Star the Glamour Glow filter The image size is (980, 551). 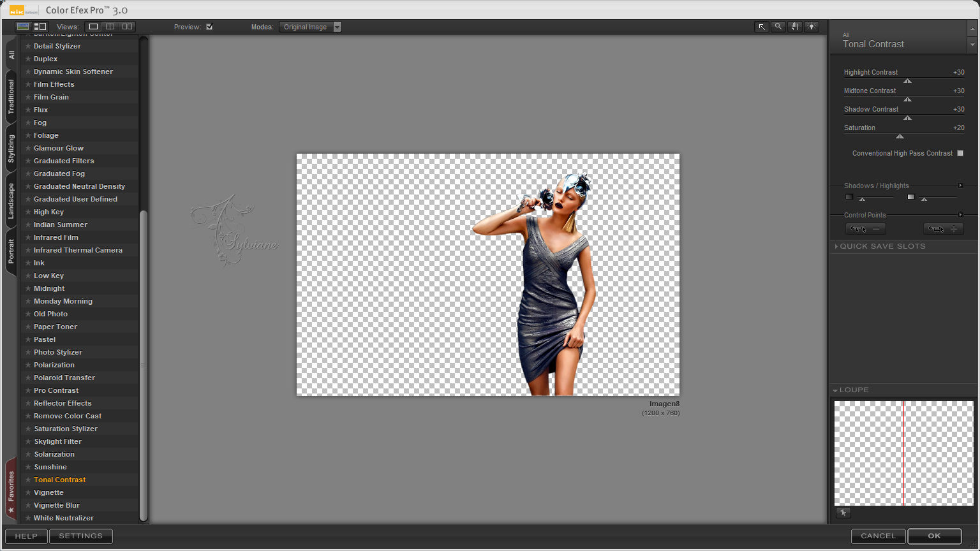point(28,148)
